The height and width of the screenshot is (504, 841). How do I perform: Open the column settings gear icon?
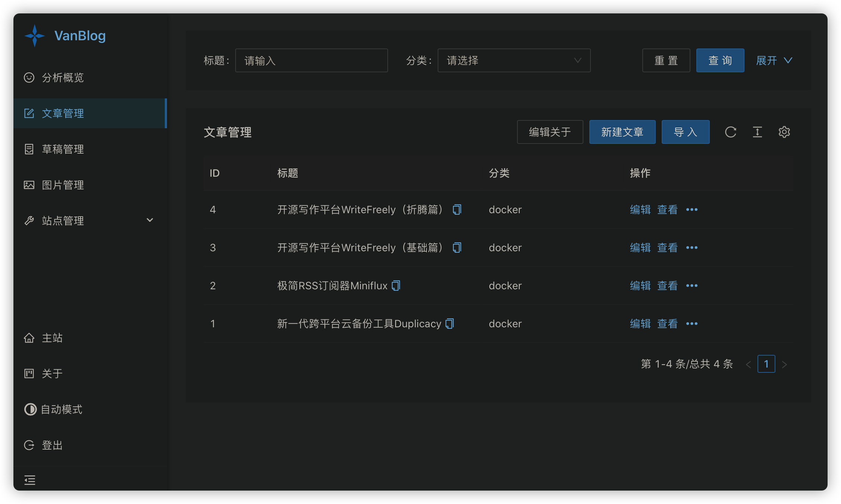(784, 132)
